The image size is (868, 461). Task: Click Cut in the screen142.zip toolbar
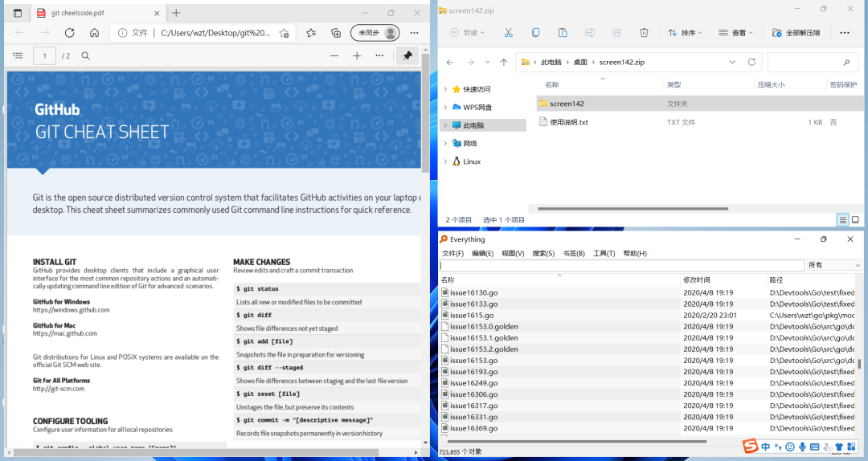click(x=508, y=33)
